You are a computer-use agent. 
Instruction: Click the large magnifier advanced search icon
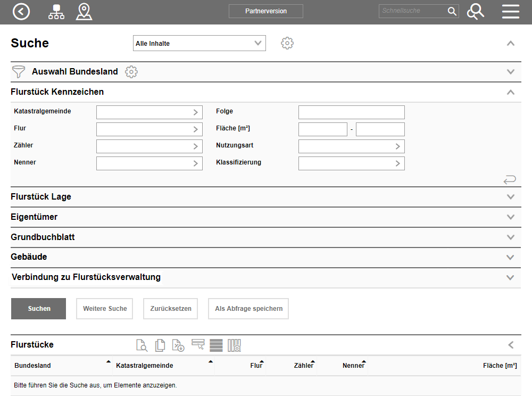[x=475, y=12]
